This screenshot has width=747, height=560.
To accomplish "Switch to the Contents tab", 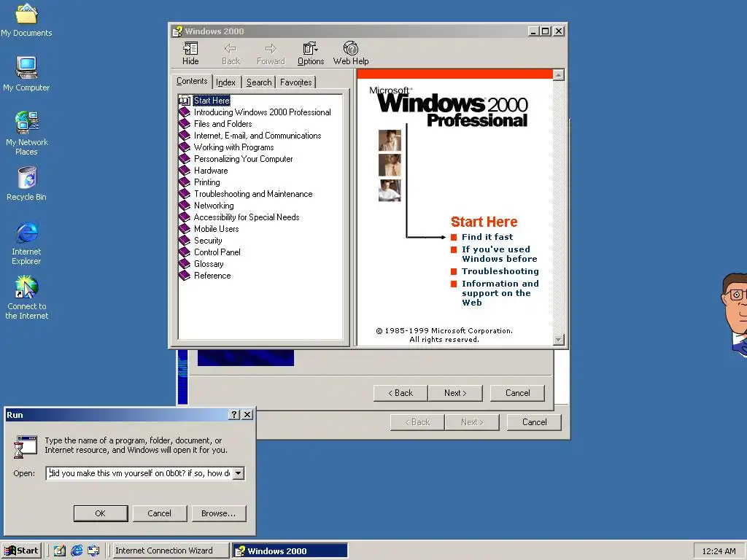I will click(x=192, y=81).
